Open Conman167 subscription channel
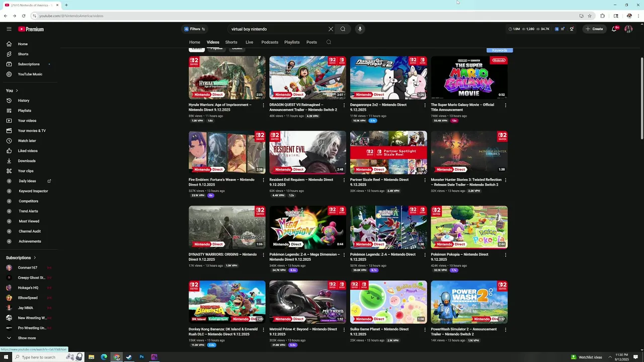 (28, 267)
